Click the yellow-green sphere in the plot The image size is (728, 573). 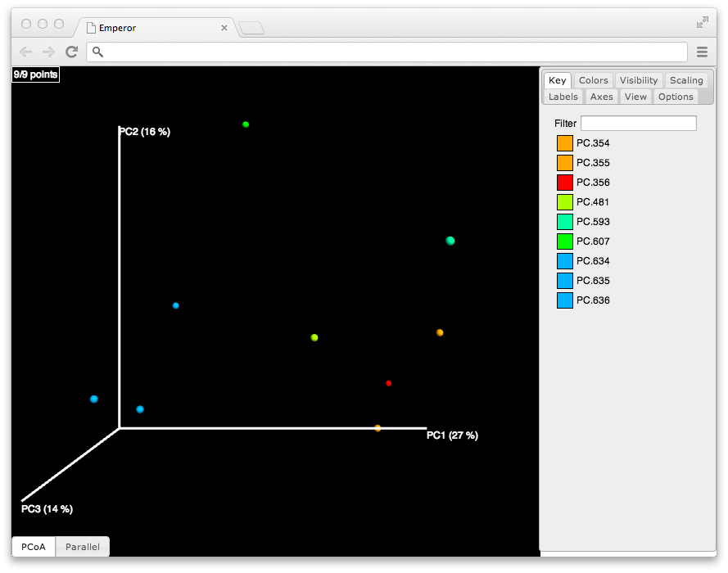314,337
